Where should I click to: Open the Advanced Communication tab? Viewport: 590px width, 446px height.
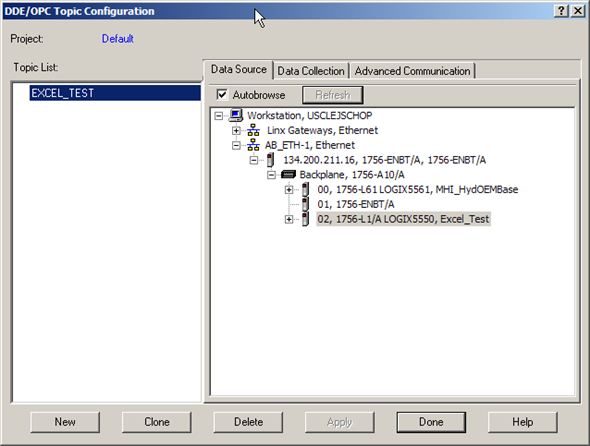[412, 71]
